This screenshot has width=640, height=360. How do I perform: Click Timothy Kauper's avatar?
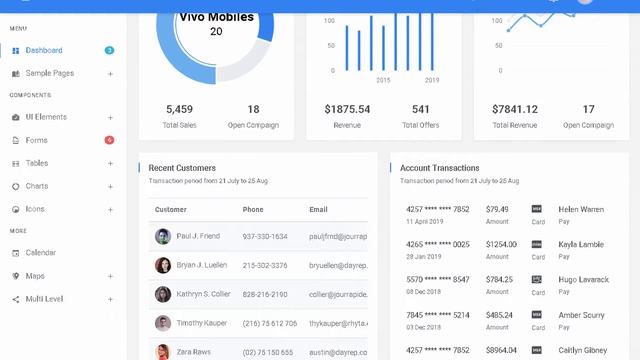(x=163, y=323)
